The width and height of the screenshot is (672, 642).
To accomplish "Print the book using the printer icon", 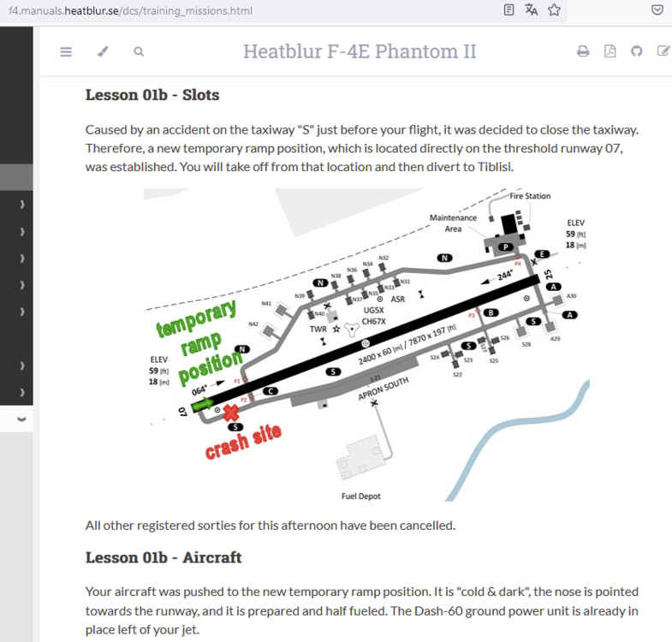I will [x=583, y=51].
